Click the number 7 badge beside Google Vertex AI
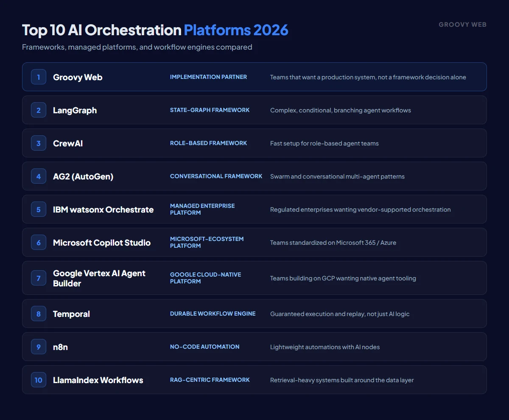 point(39,278)
